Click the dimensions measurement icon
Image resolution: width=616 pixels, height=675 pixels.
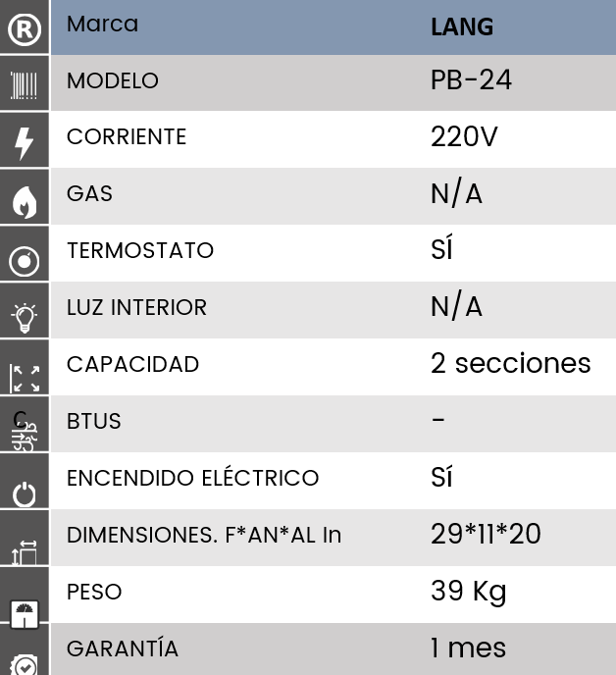[25, 552]
